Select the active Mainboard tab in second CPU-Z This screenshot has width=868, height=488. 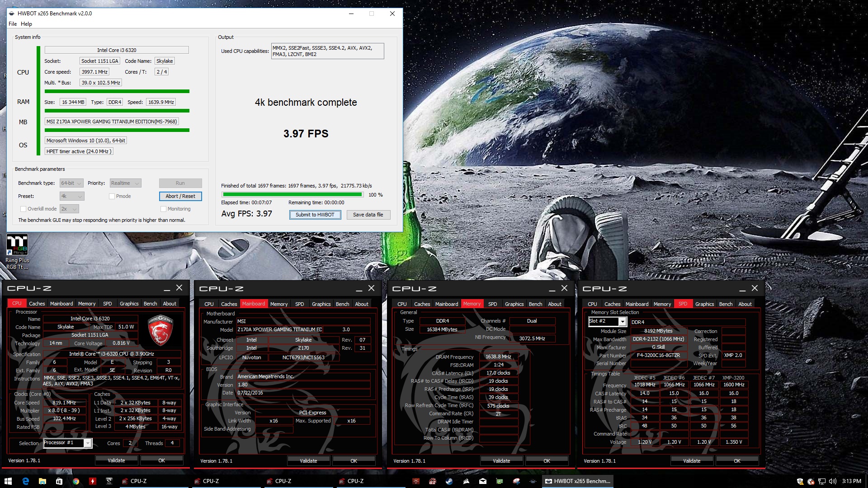[x=254, y=304]
